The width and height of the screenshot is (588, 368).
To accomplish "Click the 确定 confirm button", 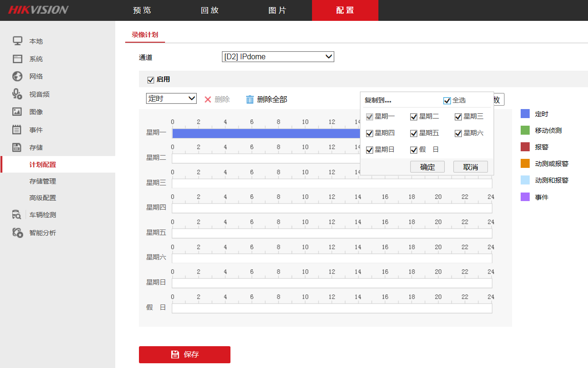I will coord(427,166).
